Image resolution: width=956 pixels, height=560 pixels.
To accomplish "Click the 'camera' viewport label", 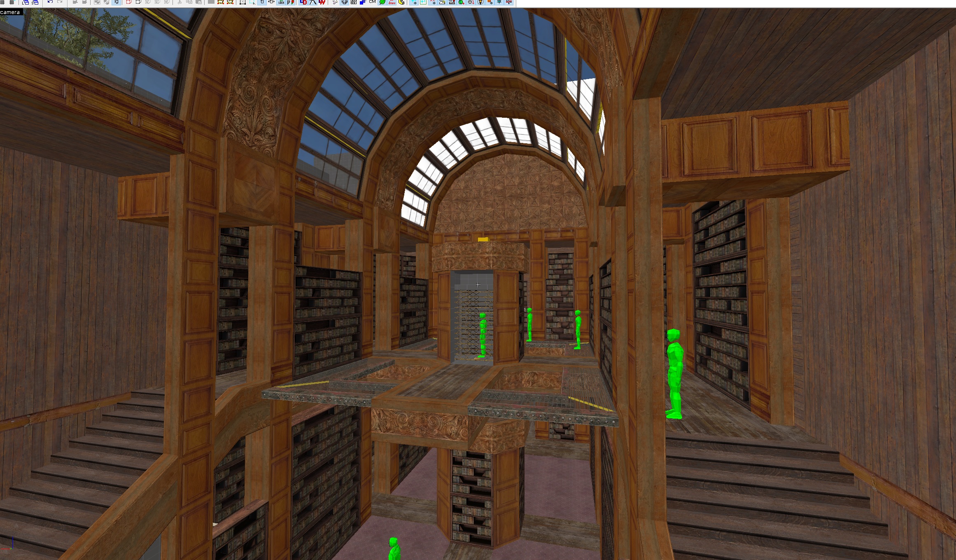I will (10, 12).
